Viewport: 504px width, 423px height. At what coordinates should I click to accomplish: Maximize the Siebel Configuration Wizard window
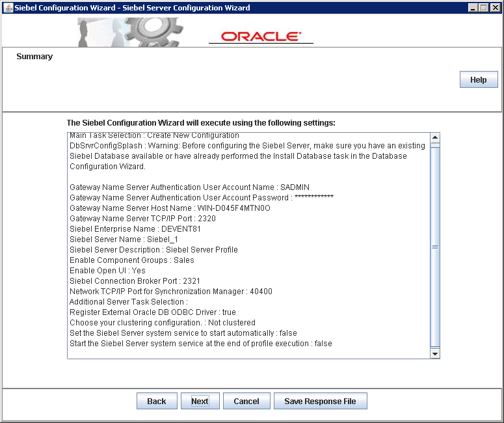[483, 8]
